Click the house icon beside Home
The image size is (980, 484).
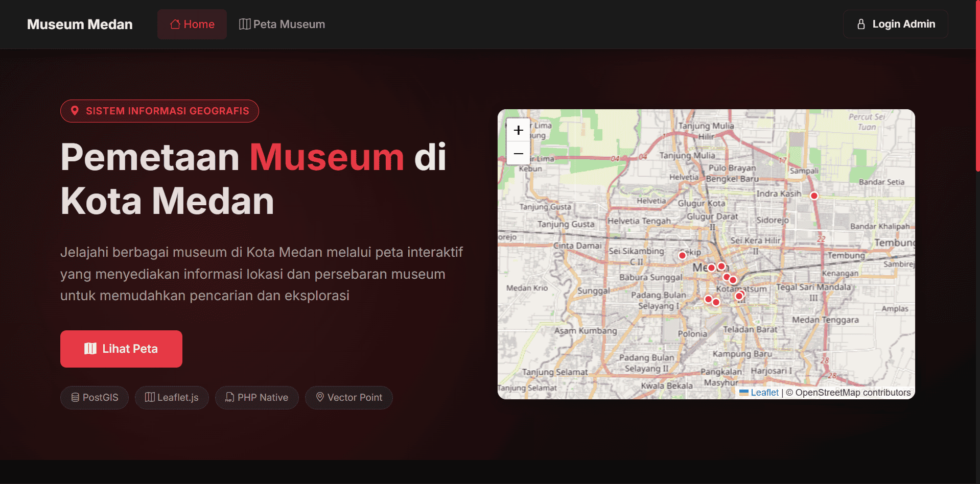[175, 24]
